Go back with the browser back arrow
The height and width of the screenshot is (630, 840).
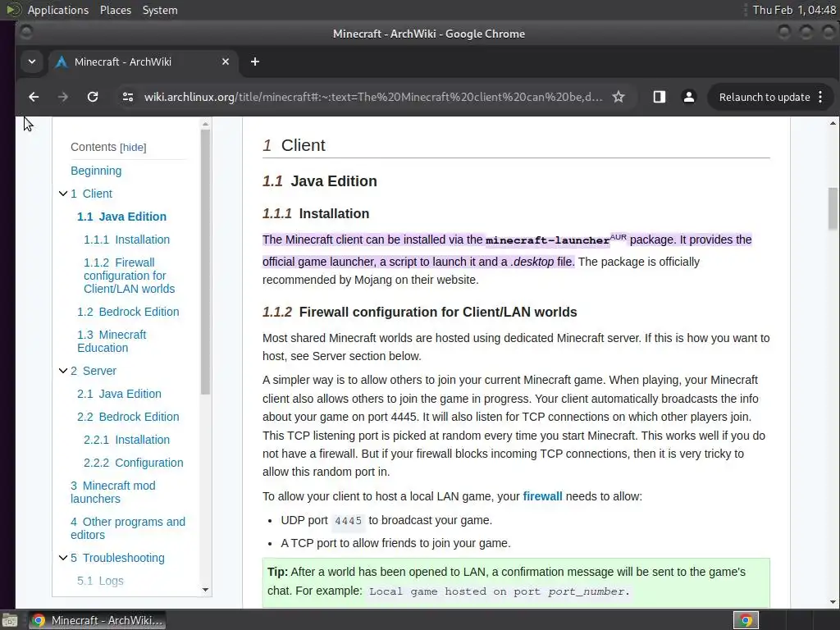pyautogui.click(x=34, y=97)
